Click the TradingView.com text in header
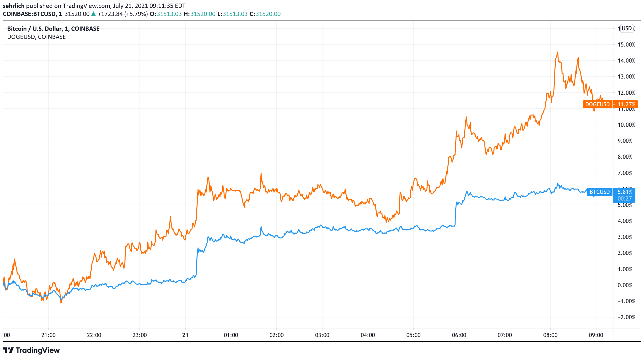 (x=86, y=6)
